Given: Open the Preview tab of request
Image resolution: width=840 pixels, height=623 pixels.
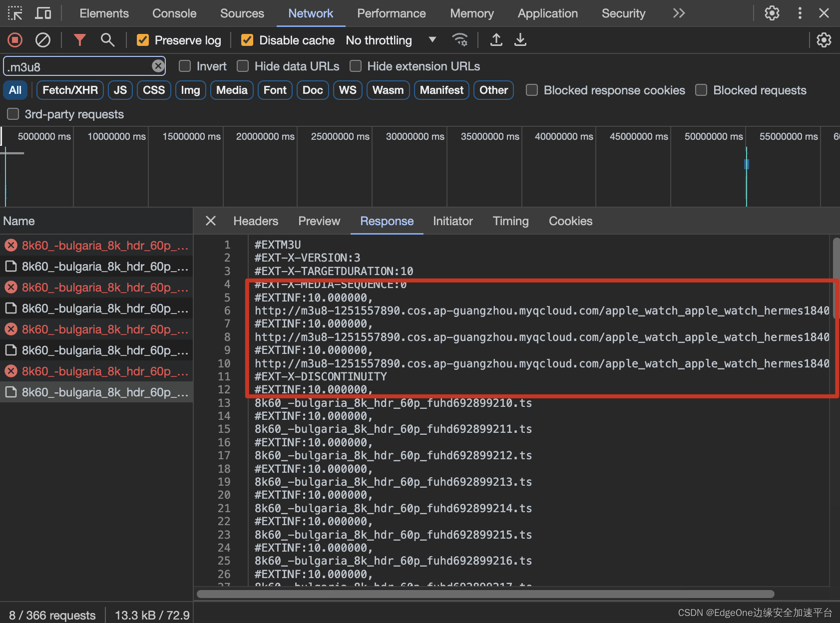Looking at the screenshot, I should (319, 221).
